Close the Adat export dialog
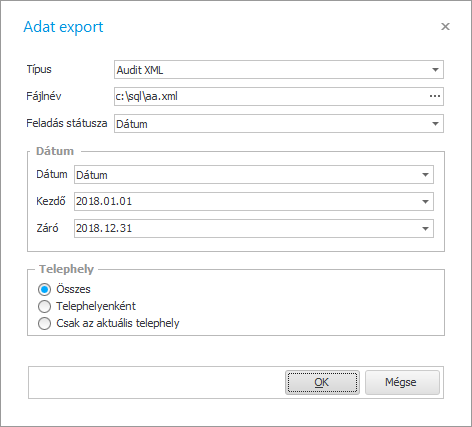This screenshot has width=472, height=427. 445,27
